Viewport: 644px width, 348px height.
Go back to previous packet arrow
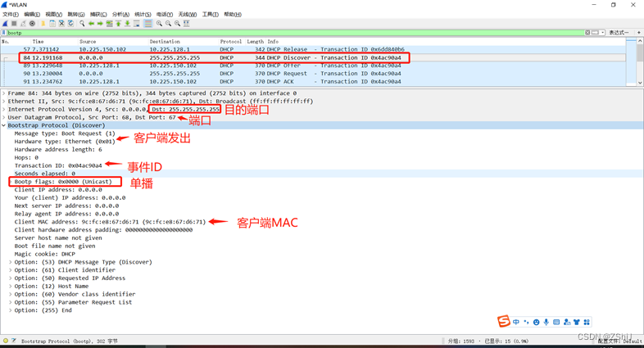(x=91, y=24)
